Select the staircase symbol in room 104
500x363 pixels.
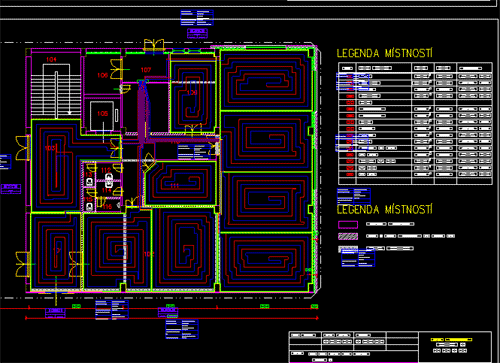point(56,92)
